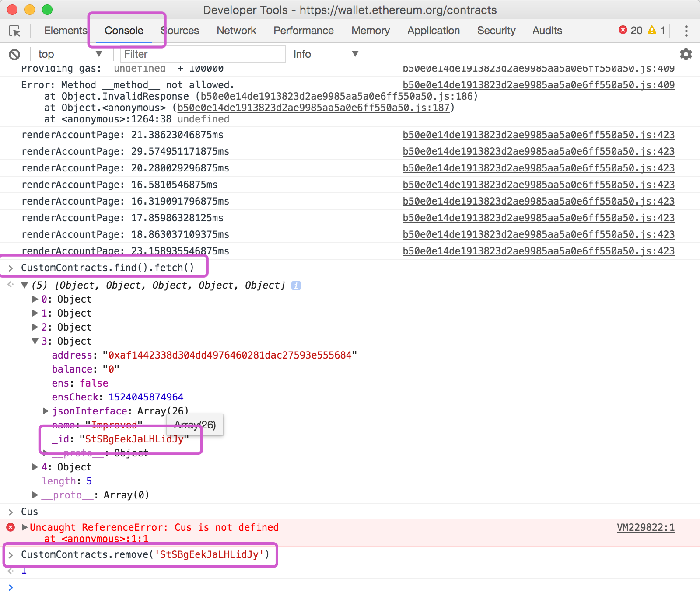This screenshot has height=599, width=700.
Task: Click the renderAccountPage: 17.85986328125ms log
Action: point(122,218)
